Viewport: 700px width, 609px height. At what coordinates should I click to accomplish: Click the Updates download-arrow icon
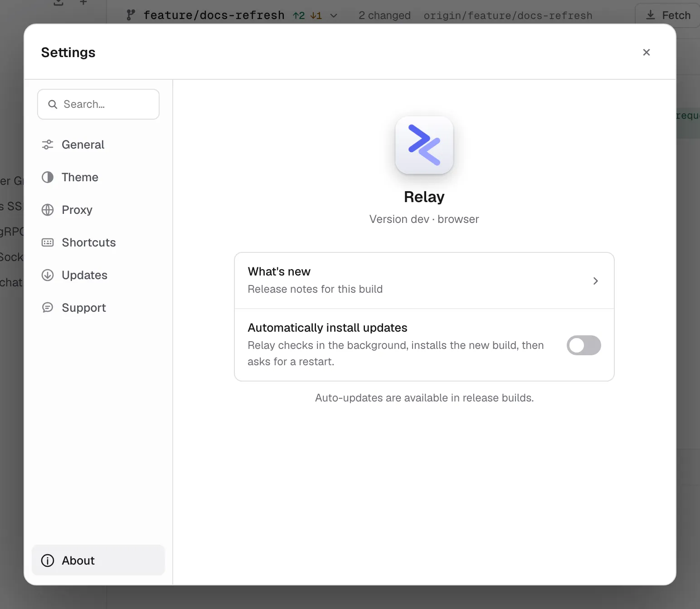[48, 275]
